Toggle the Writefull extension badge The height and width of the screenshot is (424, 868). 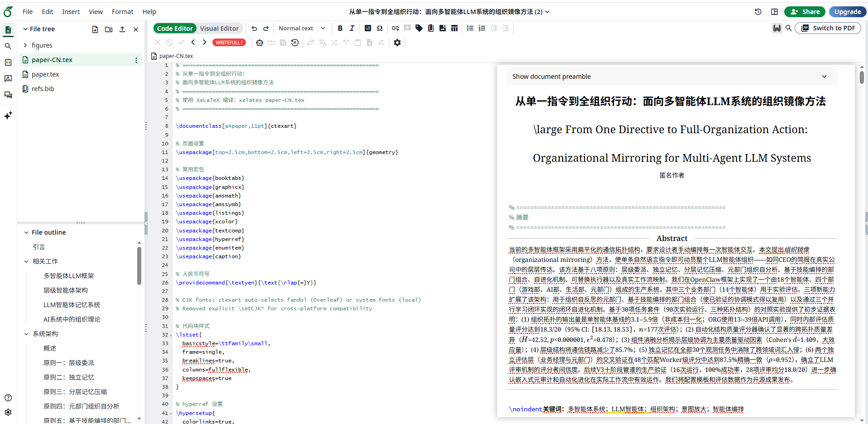point(230,43)
